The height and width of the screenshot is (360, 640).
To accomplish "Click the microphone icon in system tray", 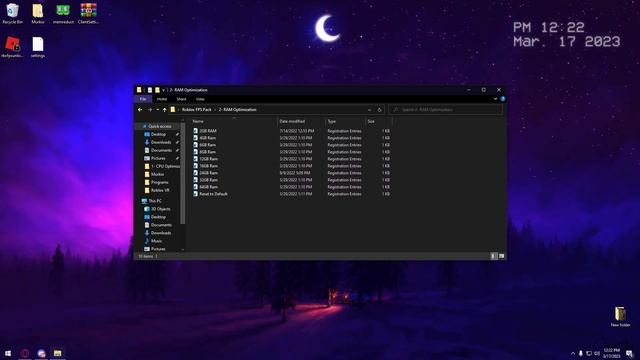I will click(580, 353).
